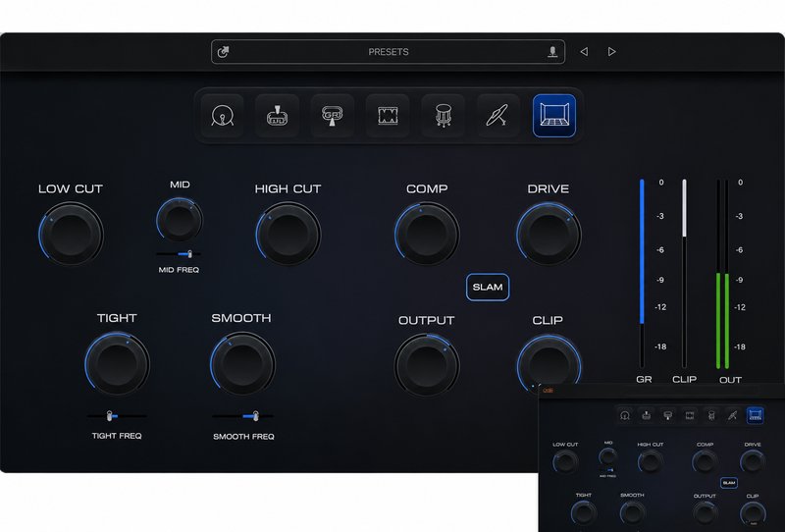
Task: Click the "-6" mark on GR meter scale
Action: pos(660,250)
